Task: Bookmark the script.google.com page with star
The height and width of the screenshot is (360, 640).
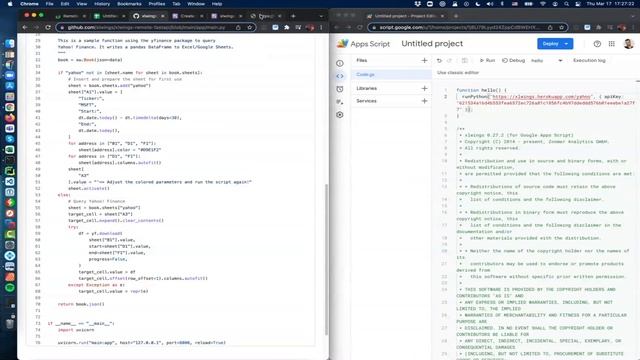Action: [561, 27]
